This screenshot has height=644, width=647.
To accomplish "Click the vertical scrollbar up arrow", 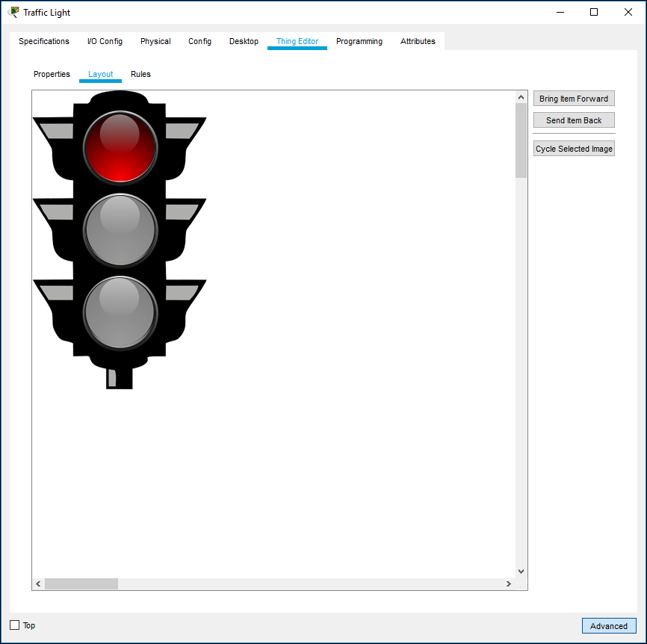I will (521, 97).
